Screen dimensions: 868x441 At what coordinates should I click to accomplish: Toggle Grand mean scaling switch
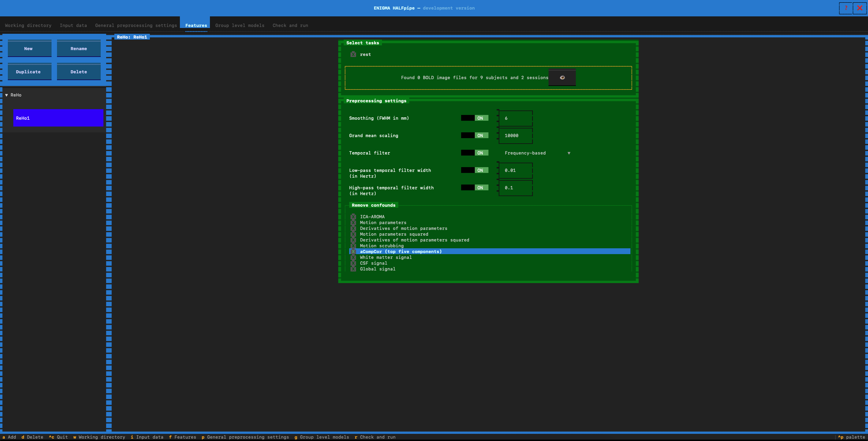coord(474,135)
